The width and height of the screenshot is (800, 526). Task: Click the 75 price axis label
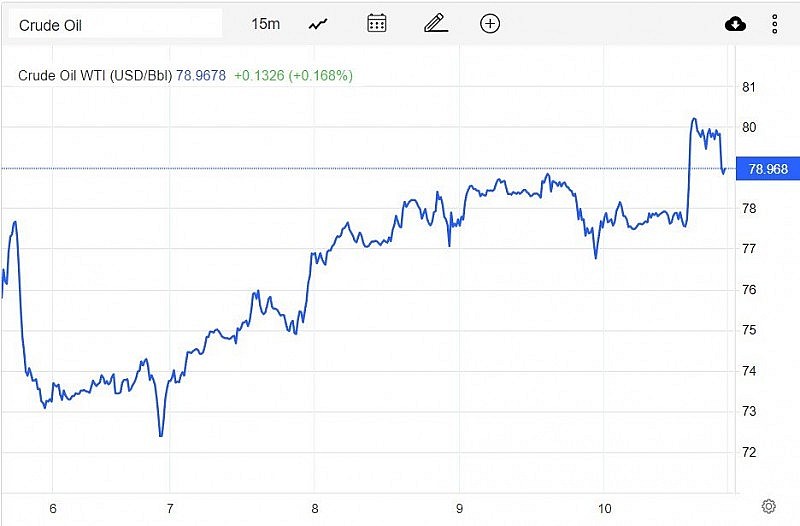[x=750, y=330]
